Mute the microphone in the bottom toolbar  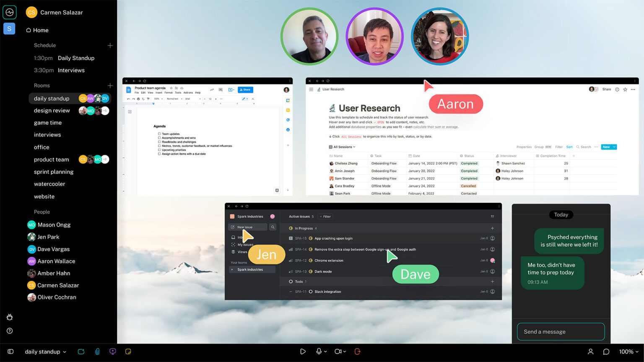(319, 351)
